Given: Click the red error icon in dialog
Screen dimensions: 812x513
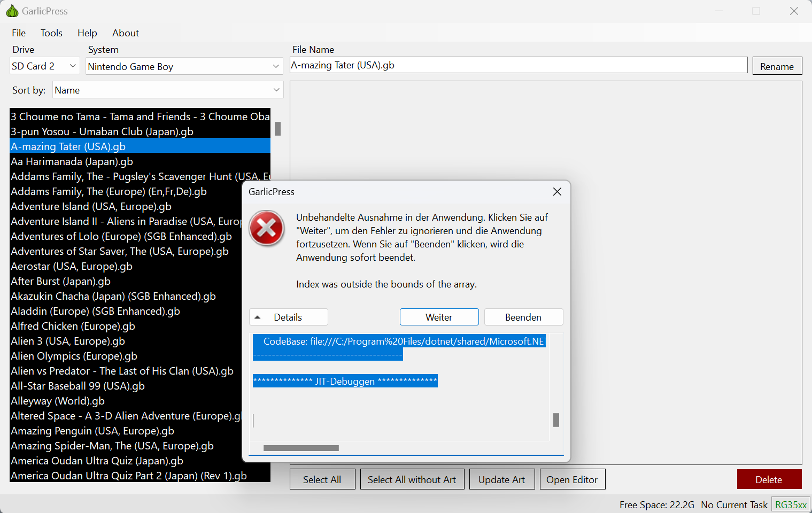Looking at the screenshot, I should (266, 228).
